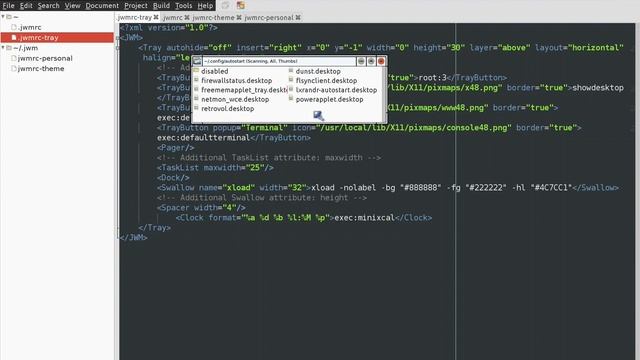Select dunst.desktop in file manager
Viewport: 640px width, 360px height.
coord(318,71)
